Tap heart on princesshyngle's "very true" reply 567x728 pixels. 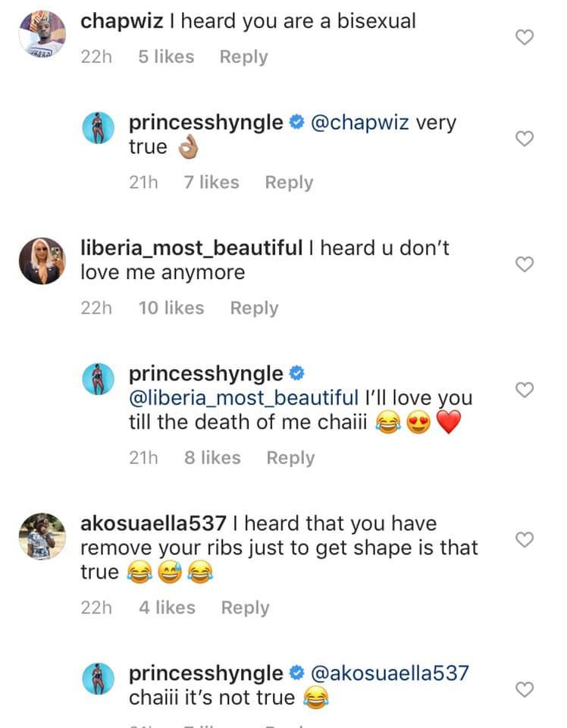(x=525, y=138)
